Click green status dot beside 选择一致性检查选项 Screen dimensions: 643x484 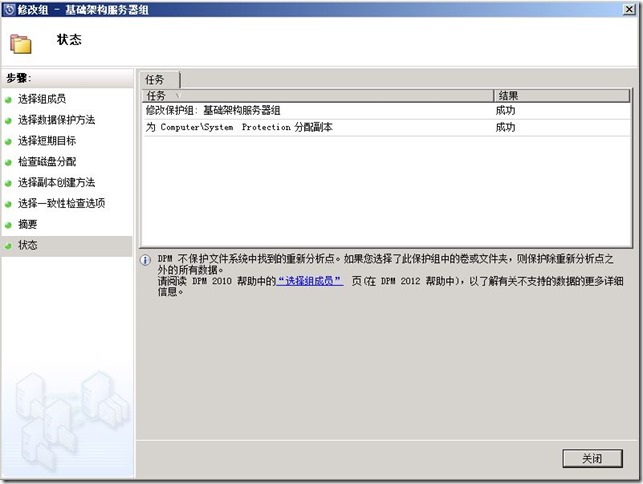pos(8,204)
